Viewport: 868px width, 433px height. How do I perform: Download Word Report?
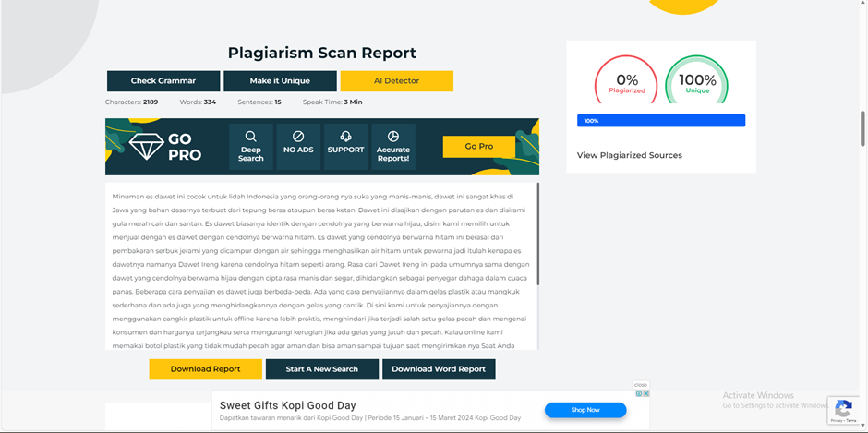click(439, 369)
